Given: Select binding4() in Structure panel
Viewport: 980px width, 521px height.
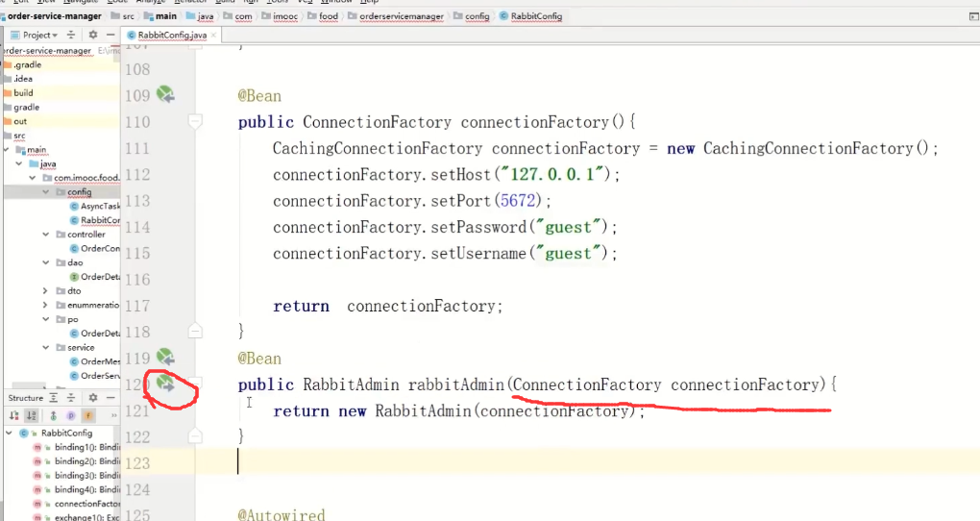Looking at the screenshot, I should [x=76, y=489].
